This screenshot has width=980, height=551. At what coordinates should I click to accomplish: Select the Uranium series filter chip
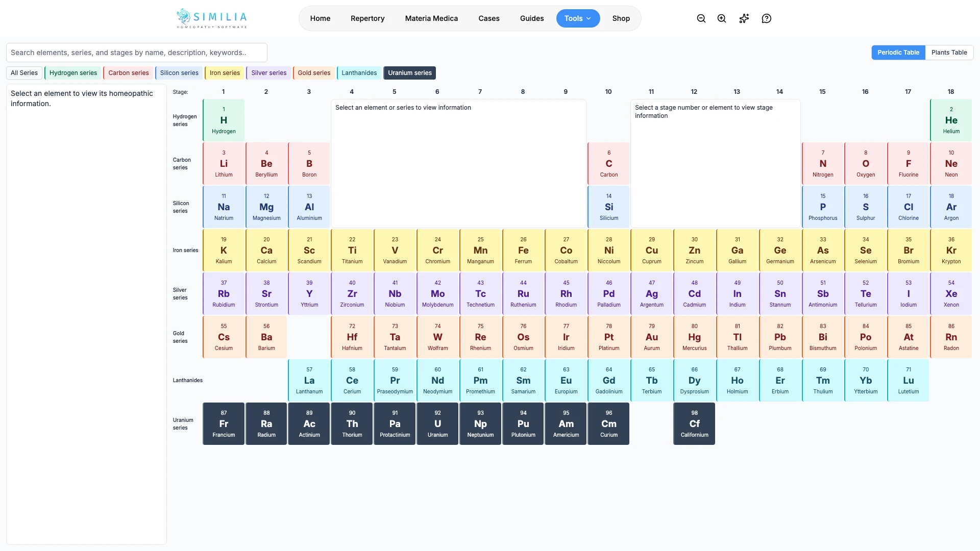(410, 73)
